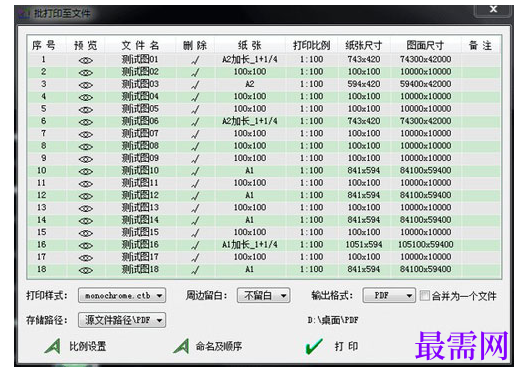Preview 测试图16 with its eye icon

pyautogui.click(x=86, y=246)
